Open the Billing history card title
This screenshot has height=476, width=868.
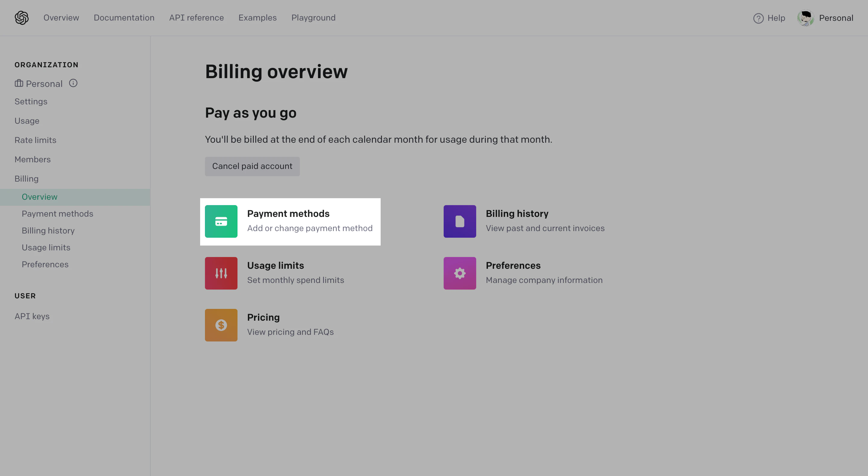point(517,214)
